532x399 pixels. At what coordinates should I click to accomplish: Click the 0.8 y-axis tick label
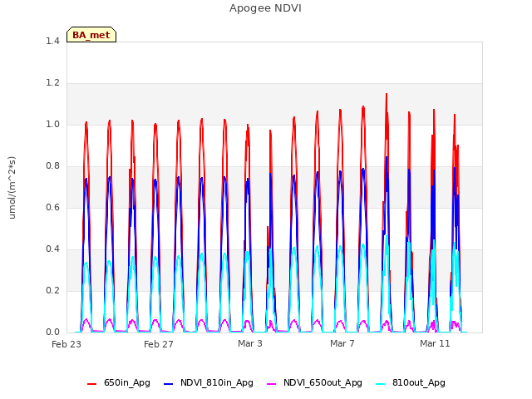(x=52, y=165)
